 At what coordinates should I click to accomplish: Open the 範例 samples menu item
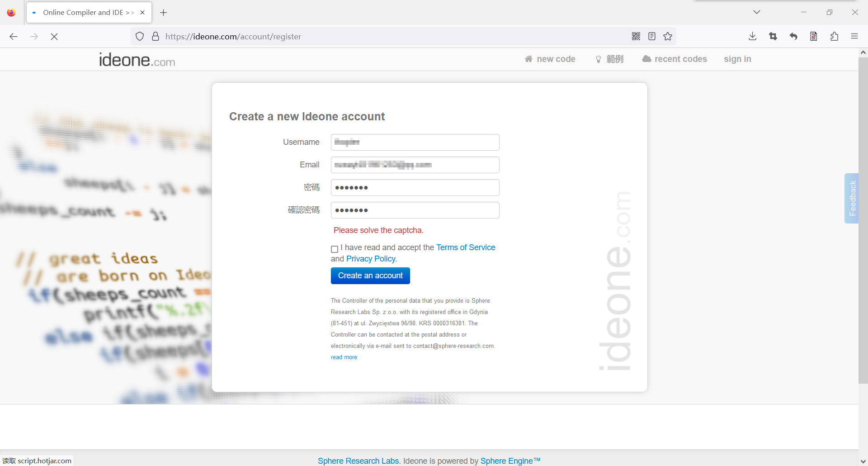609,59
